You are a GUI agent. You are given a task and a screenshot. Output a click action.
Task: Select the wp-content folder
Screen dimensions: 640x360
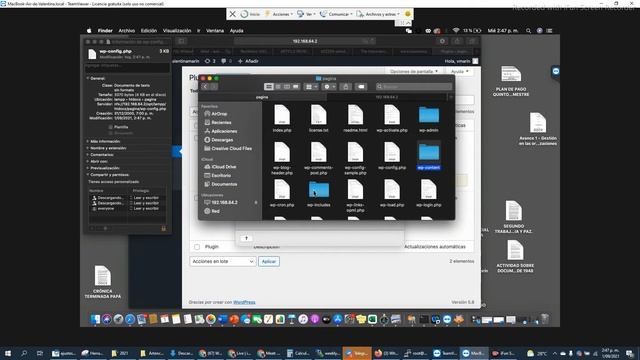429,153
